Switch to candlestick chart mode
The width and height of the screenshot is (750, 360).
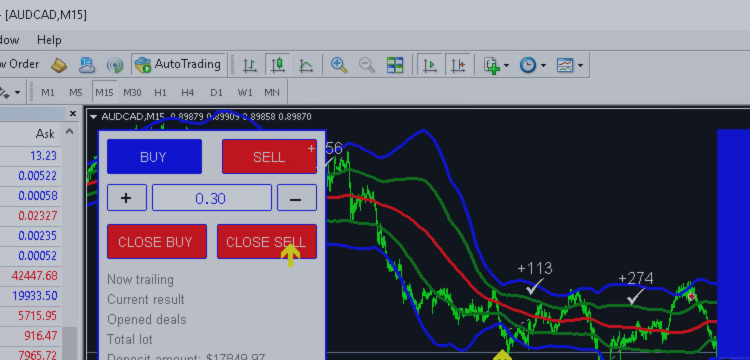pos(278,64)
